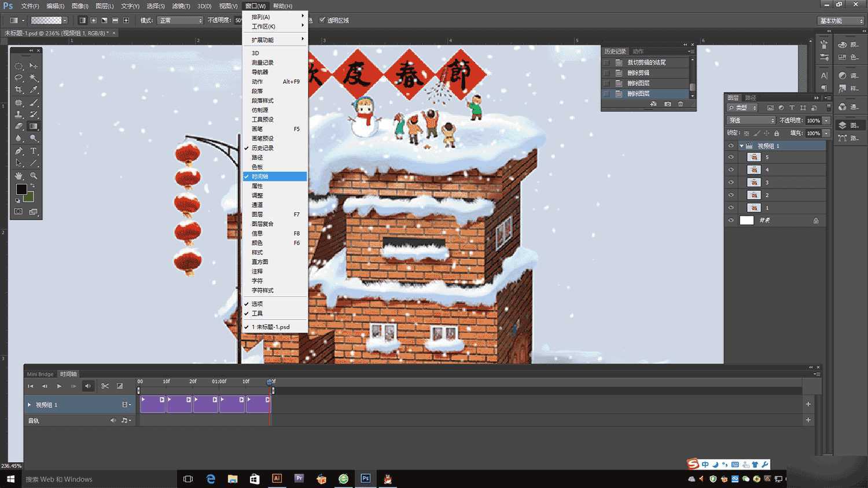Select the Horizontal Type tool
Image resolution: width=868 pixels, height=488 pixels.
34,151
